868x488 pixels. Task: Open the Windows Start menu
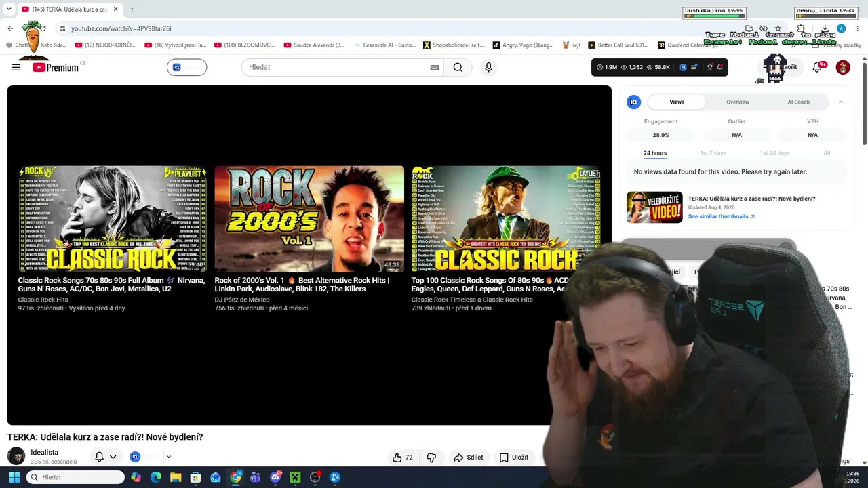pos(14,477)
